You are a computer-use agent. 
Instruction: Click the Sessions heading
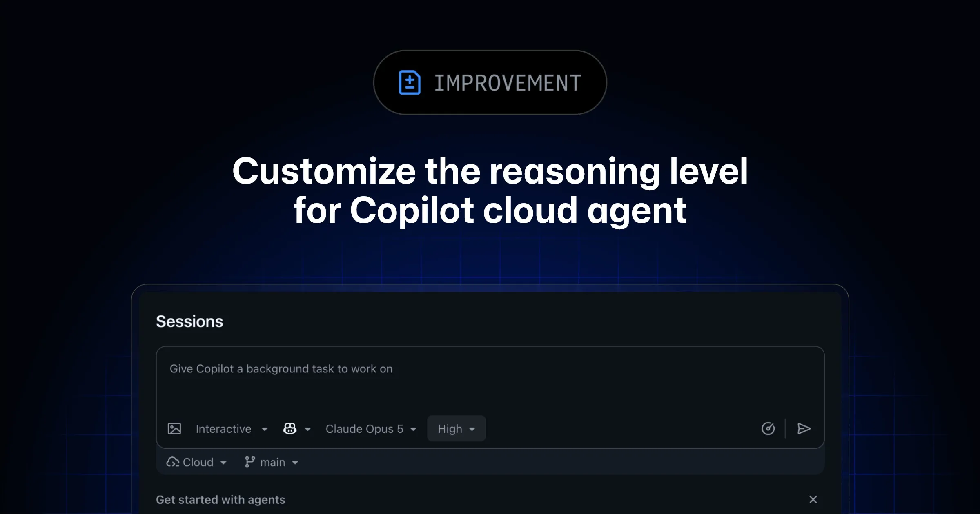[189, 321]
